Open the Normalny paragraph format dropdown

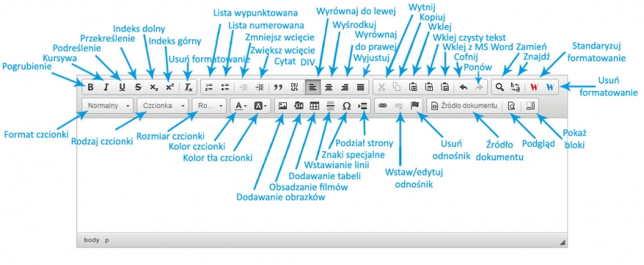[108, 105]
